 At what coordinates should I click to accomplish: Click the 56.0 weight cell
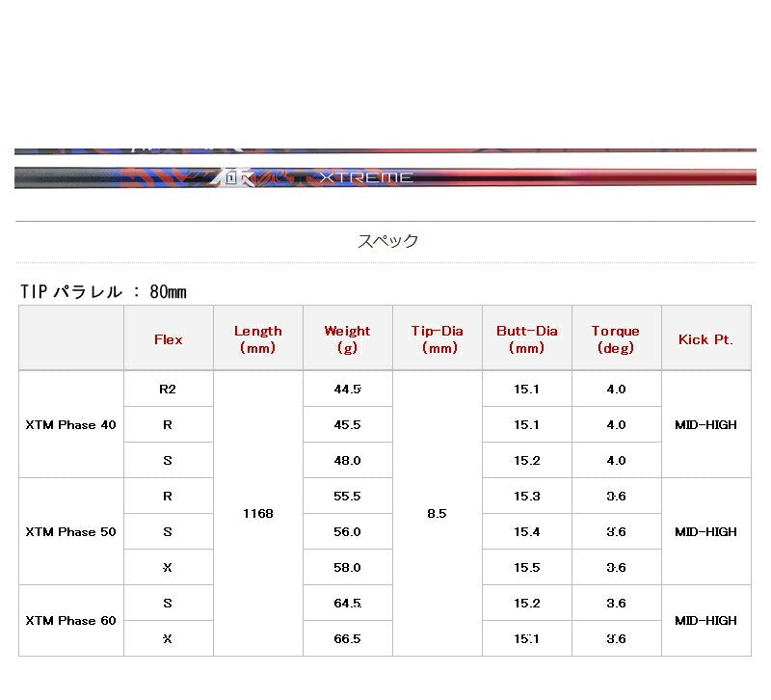pyautogui.click(x=348, y=532)
